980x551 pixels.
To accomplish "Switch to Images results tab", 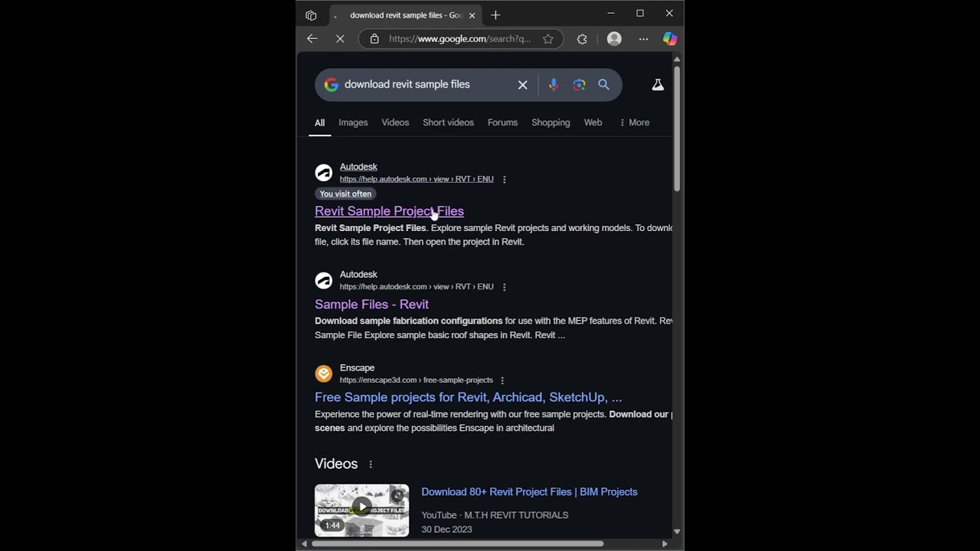I will point(353,122).
